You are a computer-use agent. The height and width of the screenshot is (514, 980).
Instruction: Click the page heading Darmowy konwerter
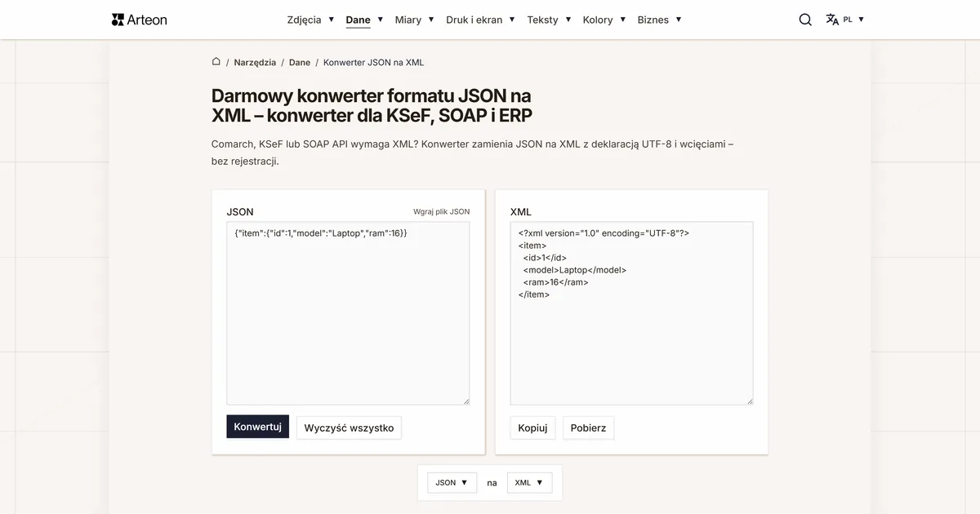(x=372, y=106)
